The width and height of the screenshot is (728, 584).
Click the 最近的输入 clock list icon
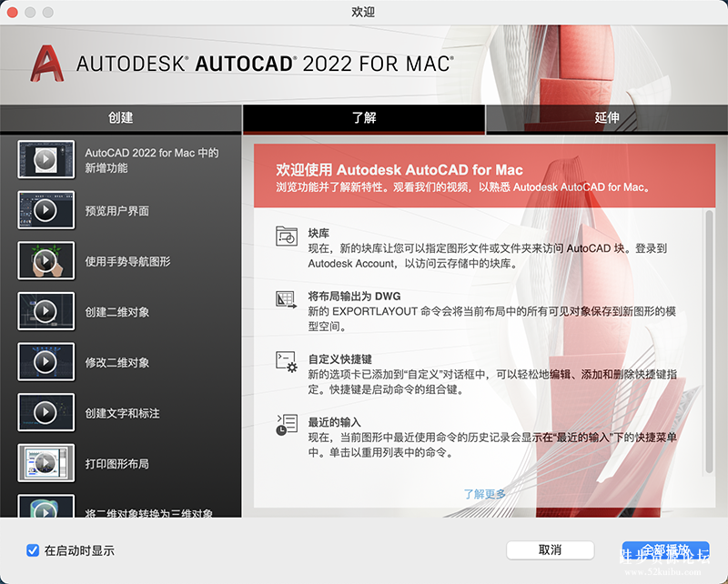[287, 425]
